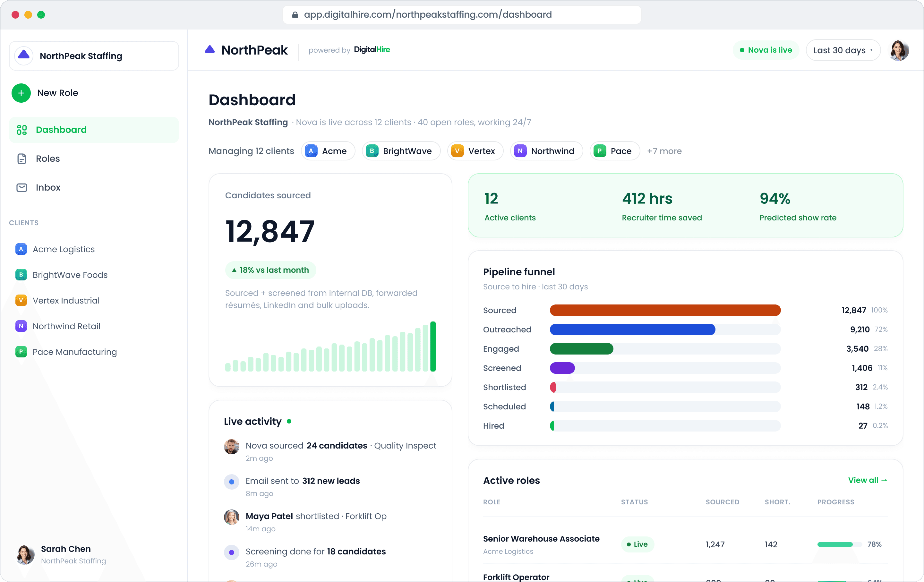This screenshot has height=582, width=924.
Task: Click the PROGRESS column header in Active roles
Action: coord(835,502)
